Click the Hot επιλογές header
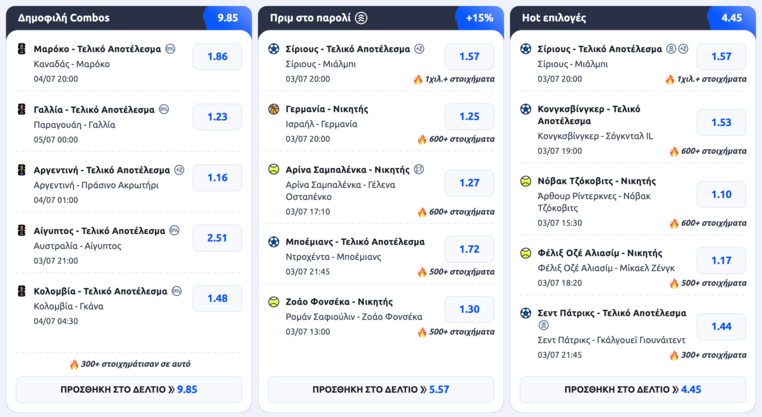Image resolution: width=762 pixels, height=417 pixels. [x=554, y=18]
